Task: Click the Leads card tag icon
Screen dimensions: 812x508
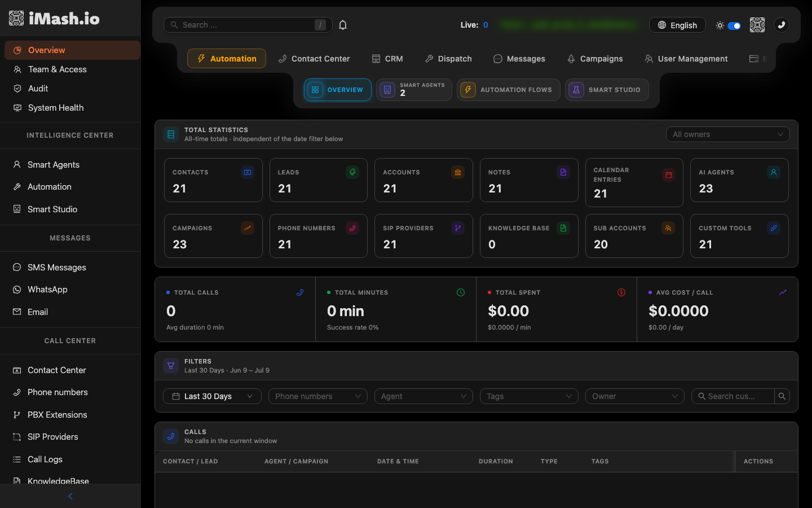Action: 352,172
